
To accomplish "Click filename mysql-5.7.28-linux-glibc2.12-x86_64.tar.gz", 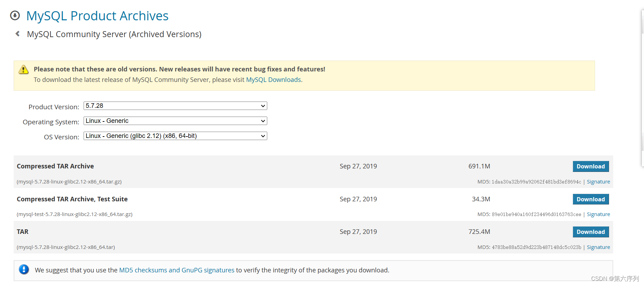I will [69, 182].
